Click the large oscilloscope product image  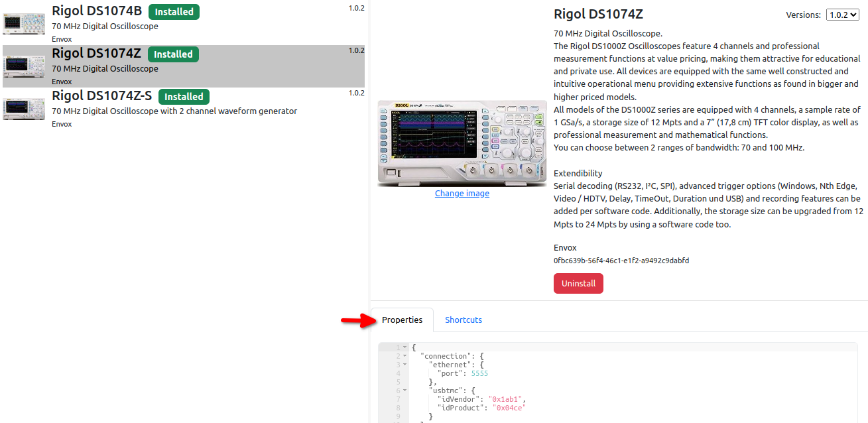click(462, 143)
